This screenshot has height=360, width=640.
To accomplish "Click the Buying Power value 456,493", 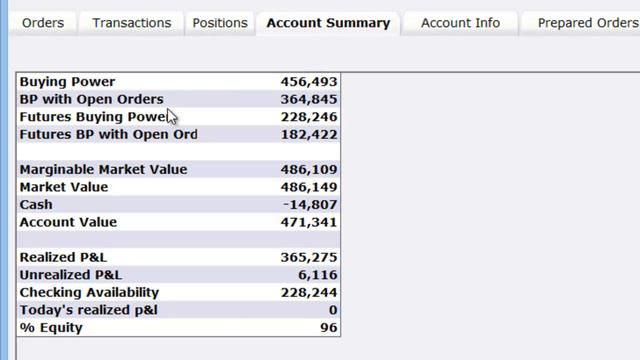I will pos(309,82).
